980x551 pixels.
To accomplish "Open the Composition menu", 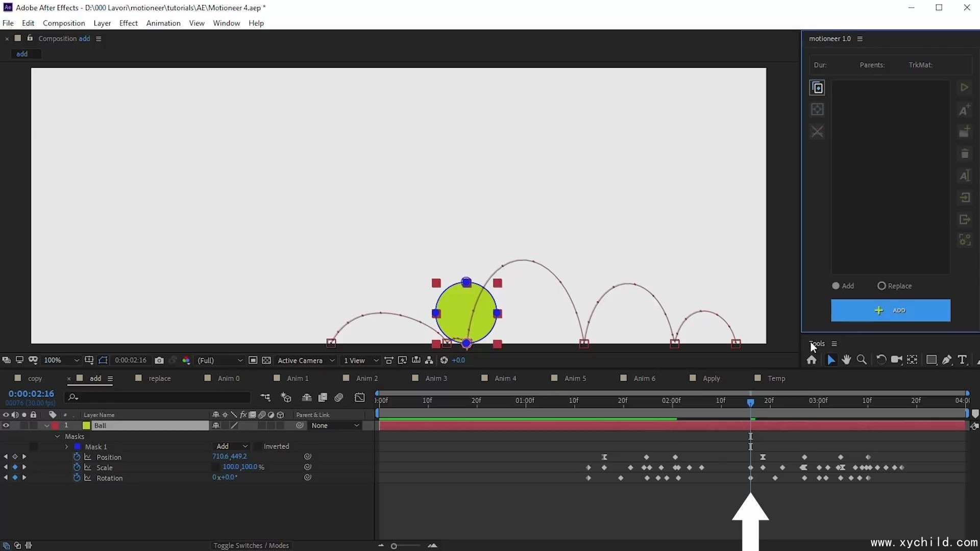I will pos(64,23).
